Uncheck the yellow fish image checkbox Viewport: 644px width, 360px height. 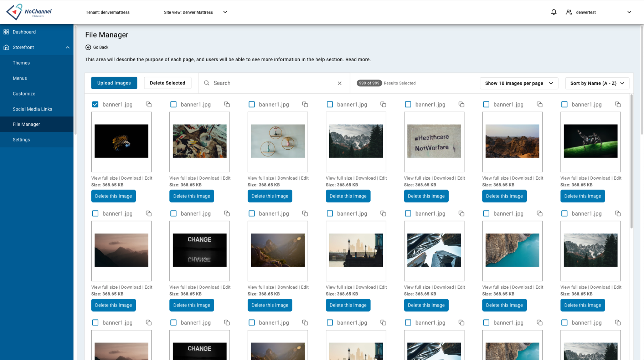click(95, 104)
